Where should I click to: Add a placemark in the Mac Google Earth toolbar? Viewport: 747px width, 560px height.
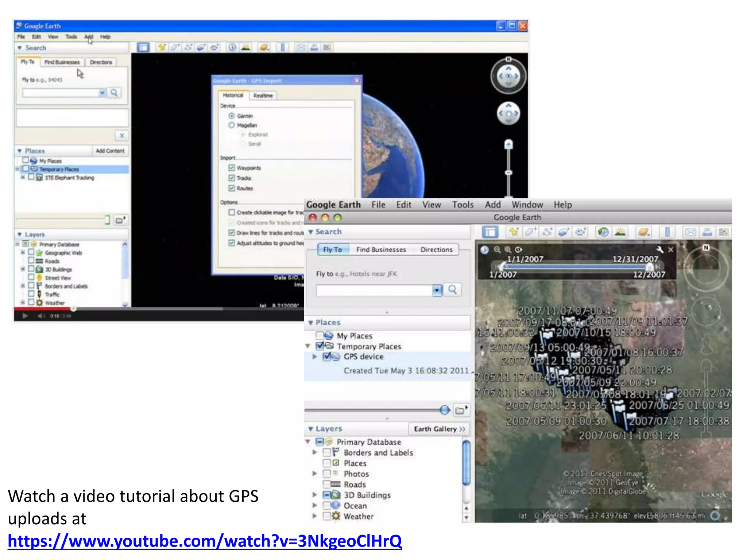click(514, 232)
